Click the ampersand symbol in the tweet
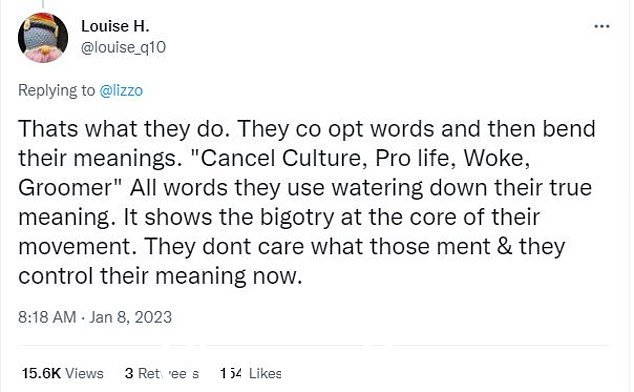The width and height of the screenshot is (634, 392). [504, 247]
